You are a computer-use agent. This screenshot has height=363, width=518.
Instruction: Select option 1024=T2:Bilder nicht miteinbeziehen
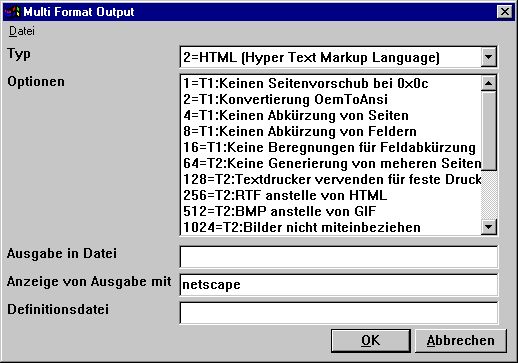[331, 227]
